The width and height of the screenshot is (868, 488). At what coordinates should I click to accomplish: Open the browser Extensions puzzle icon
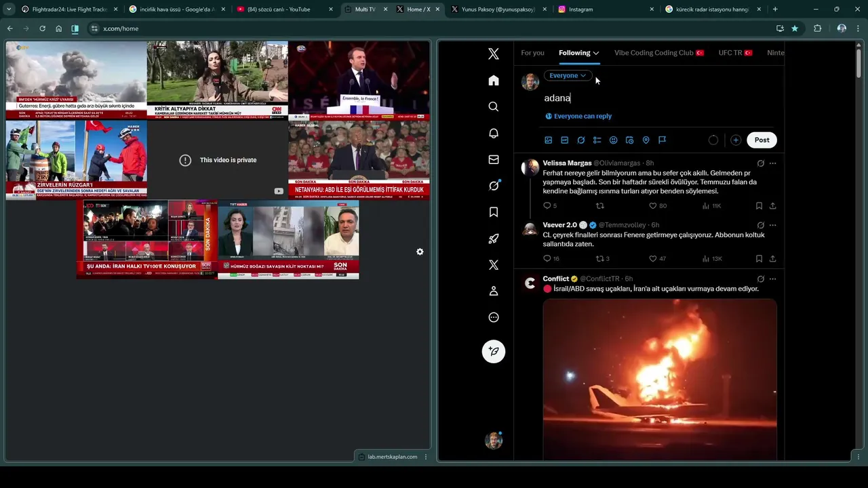(817, 28)
